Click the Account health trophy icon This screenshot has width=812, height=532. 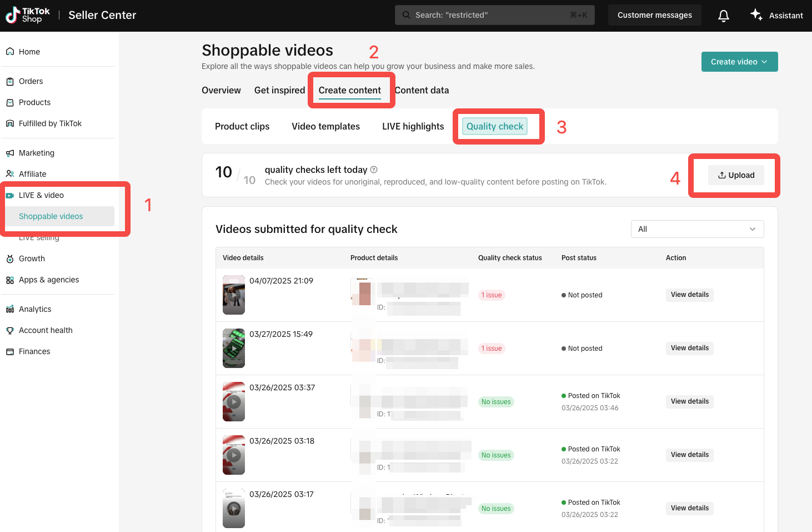pyautogui.click(x=10, y=330)
